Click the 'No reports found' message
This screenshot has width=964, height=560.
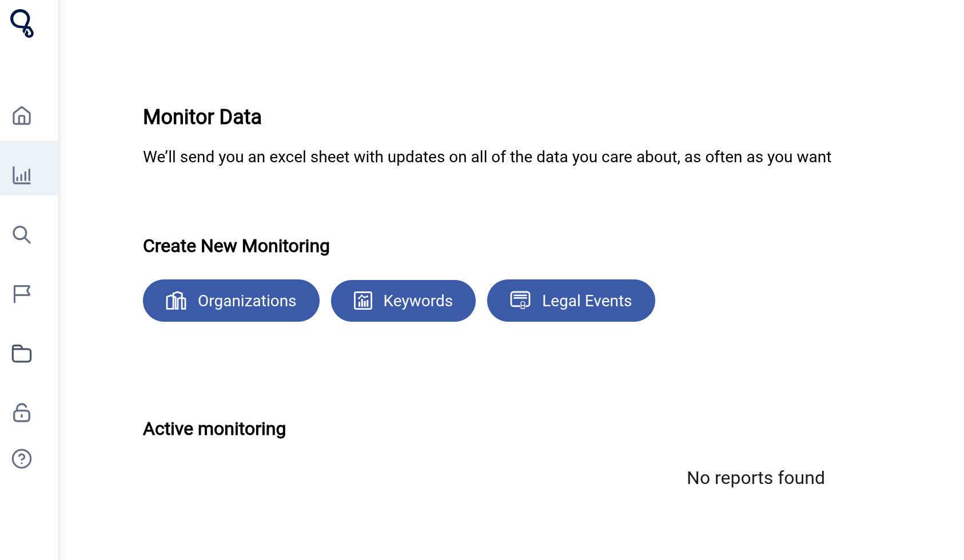coord(756,478)
